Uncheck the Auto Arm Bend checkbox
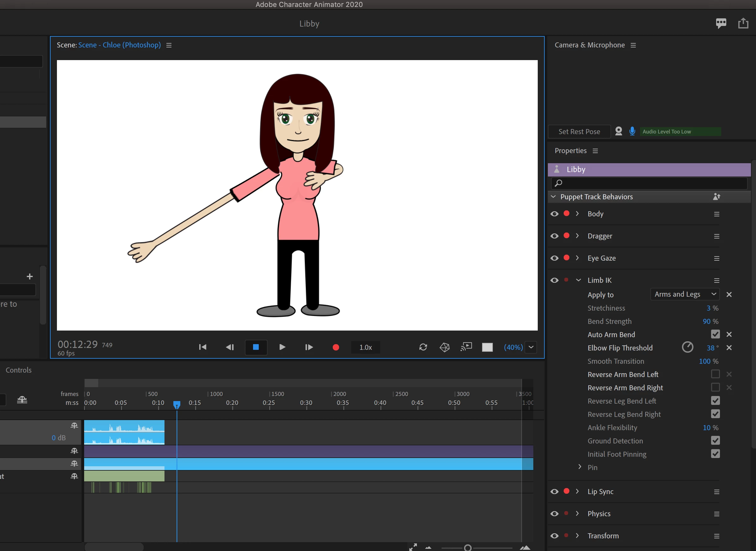The image size is (756, 551). (715, 334)
